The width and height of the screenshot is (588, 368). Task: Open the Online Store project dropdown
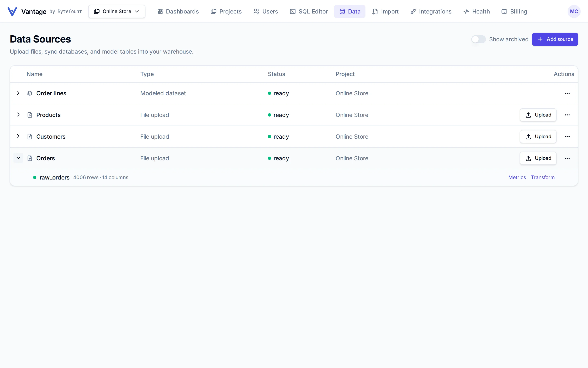117,11
